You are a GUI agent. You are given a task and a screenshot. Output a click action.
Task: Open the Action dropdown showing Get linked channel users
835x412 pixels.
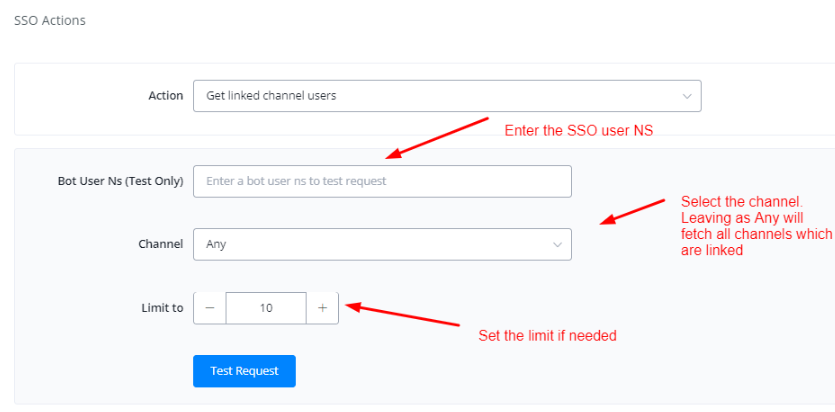click(x=446, y=96)
